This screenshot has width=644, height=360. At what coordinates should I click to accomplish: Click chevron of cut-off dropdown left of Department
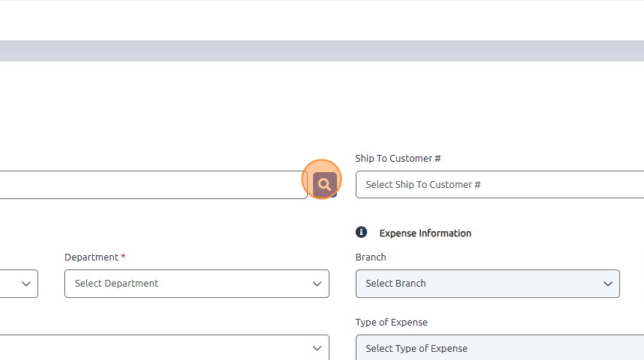pyautogui.click(x=26, y=284)
